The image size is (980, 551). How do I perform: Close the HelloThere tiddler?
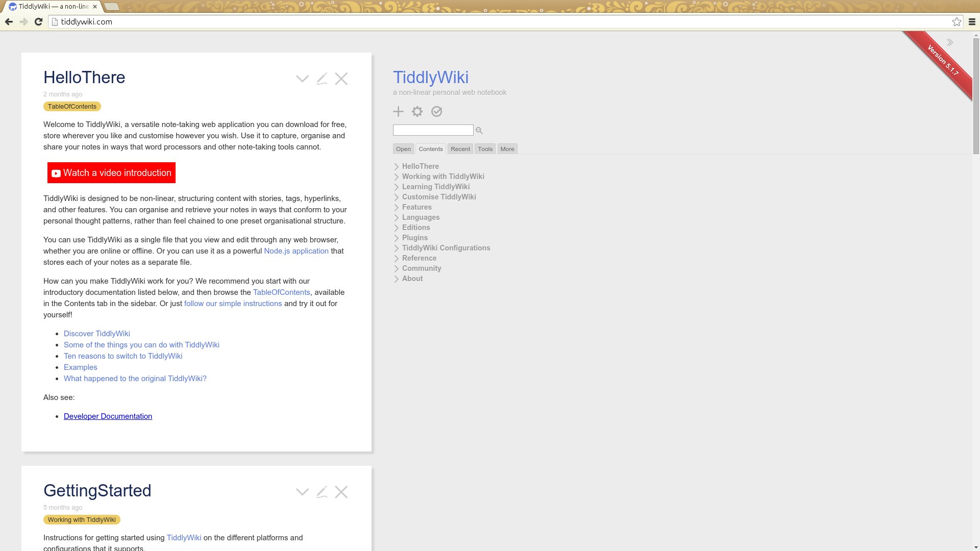pos(341,79)
